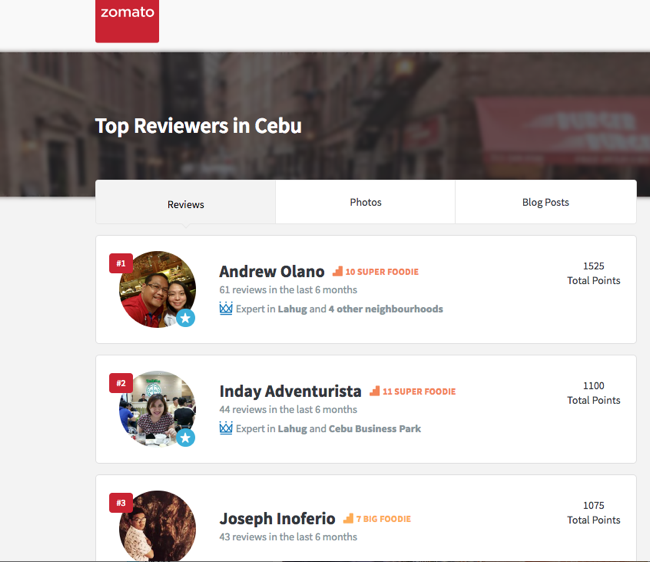
Task: Click the 10 SUPER FOODIE label
Action: coord(382,272)
